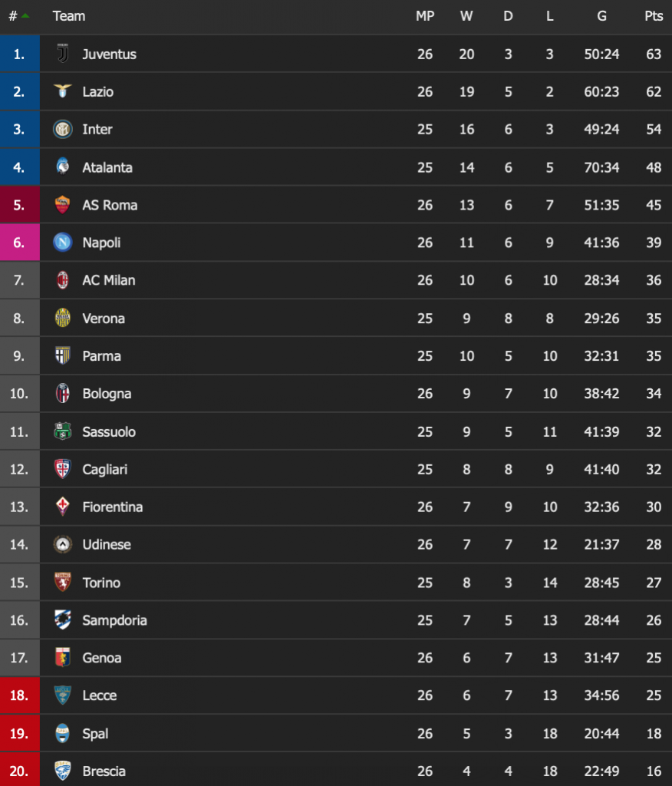672x786 pixels.
Task: Click the Brescia crest icon
Action: point(63,771)
